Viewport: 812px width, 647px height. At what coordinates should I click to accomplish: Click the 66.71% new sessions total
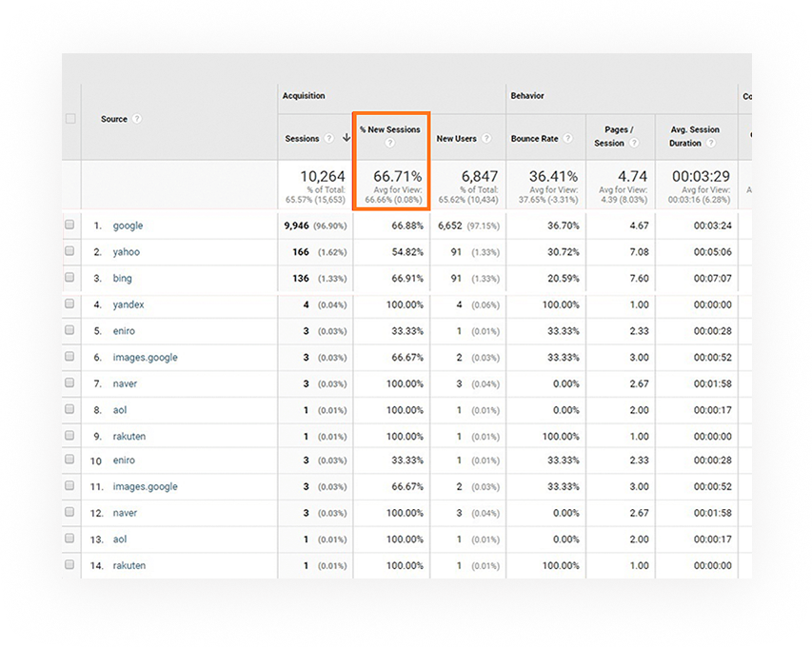coord(398,177)
